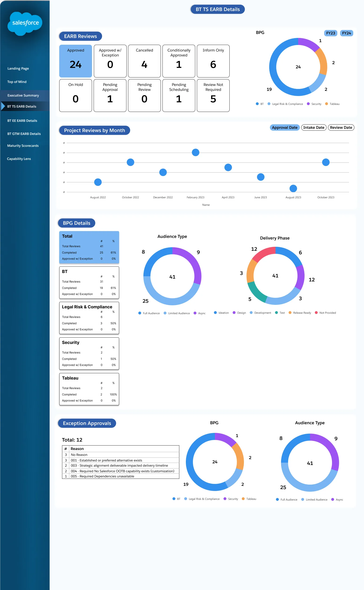Select the Tableau details card
The width and height of the screenshot is (364, 590).
pyautogui.click(x=89, y=389)
